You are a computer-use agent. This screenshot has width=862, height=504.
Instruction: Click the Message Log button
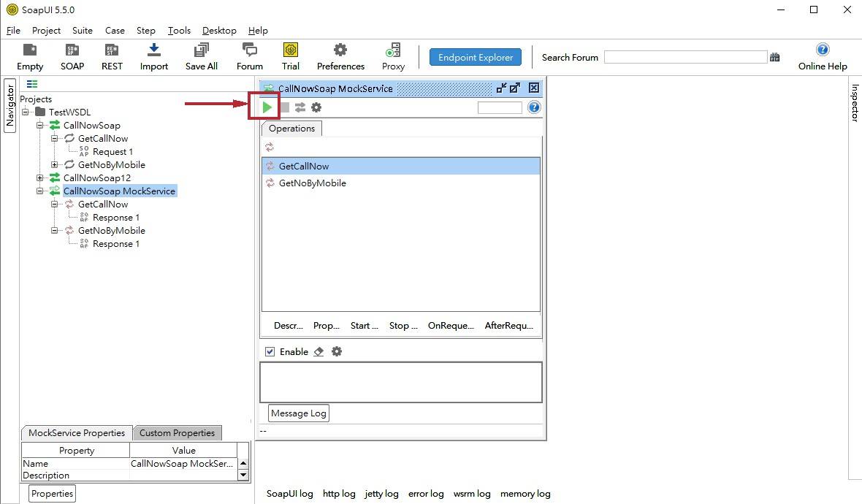tap(299, 413)
